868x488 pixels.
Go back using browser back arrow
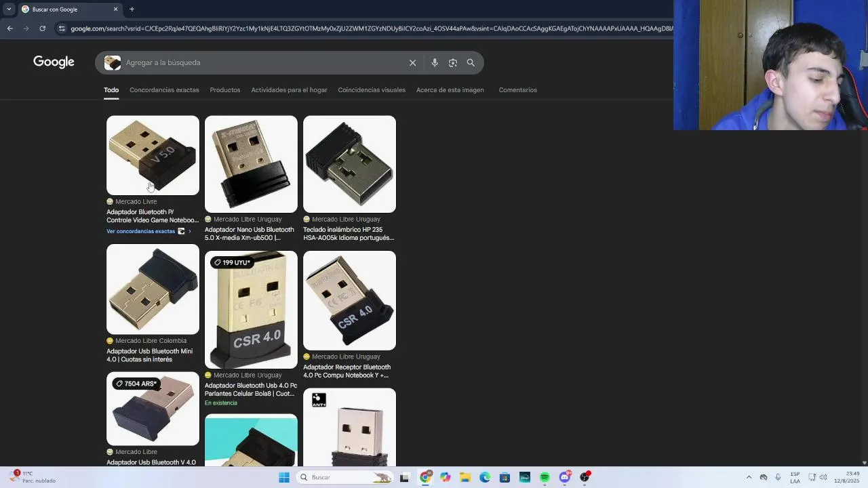(x=9, y=28)
